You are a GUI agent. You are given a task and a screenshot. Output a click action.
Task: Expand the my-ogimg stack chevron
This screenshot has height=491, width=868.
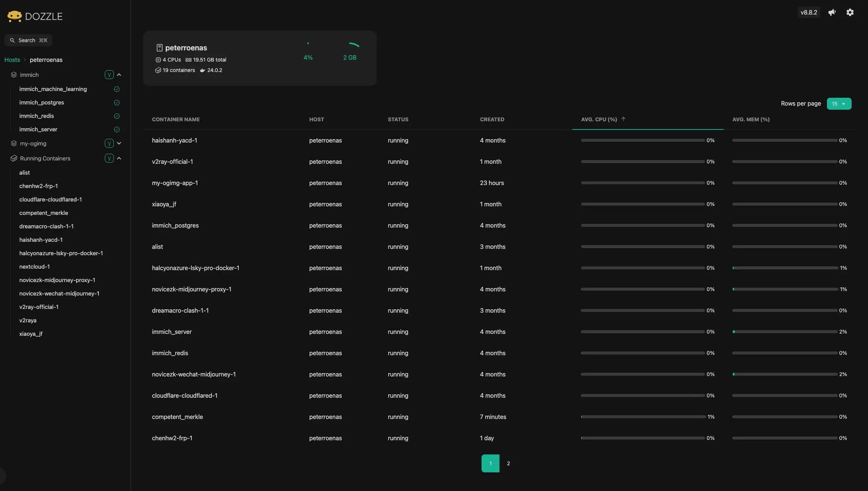(119, 143)
